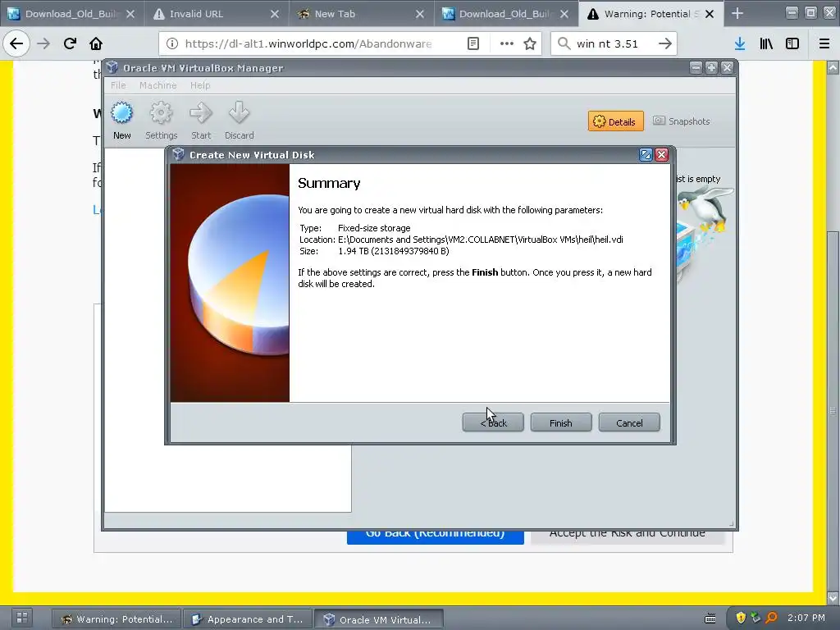The width and height of the screenshot is (840, 630).
Task: Click the wizard dialog help/restore icon
Action: pyautogui.click(x=646, y=155)
